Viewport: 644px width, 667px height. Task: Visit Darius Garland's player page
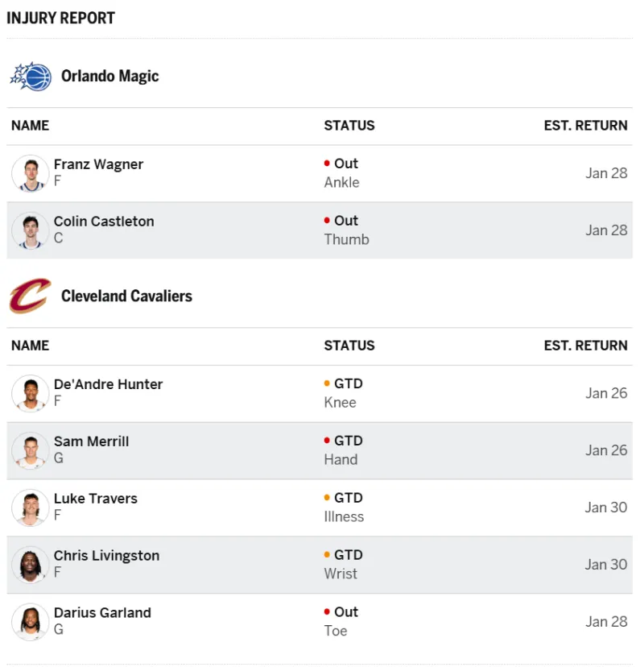coord(102,613)
